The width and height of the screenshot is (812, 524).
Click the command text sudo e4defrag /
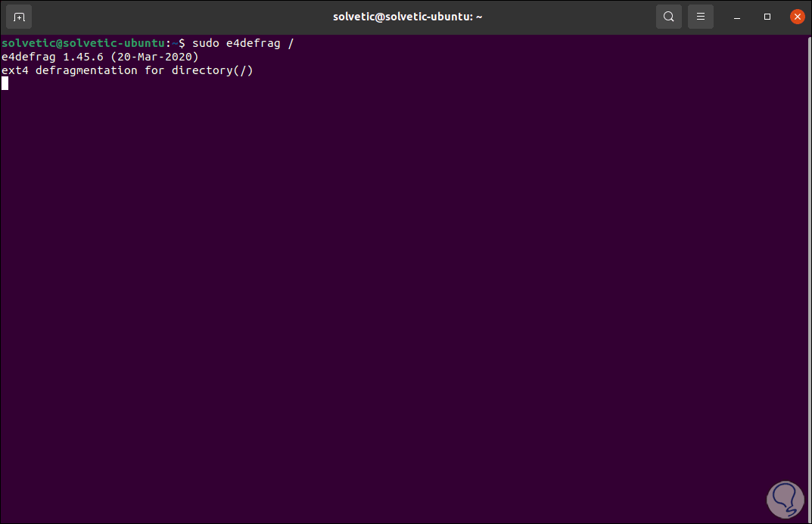[x=243, y=43]
